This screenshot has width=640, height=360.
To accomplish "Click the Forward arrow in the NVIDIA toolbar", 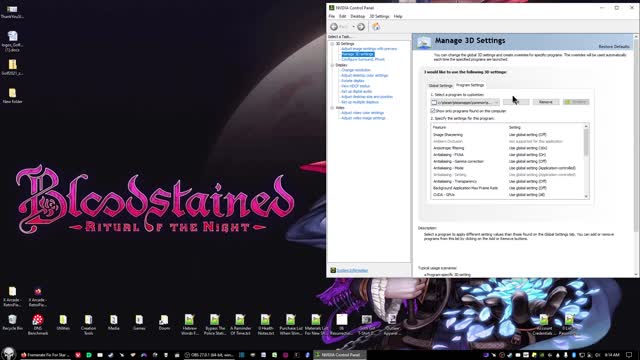I will tap(361, 27).
